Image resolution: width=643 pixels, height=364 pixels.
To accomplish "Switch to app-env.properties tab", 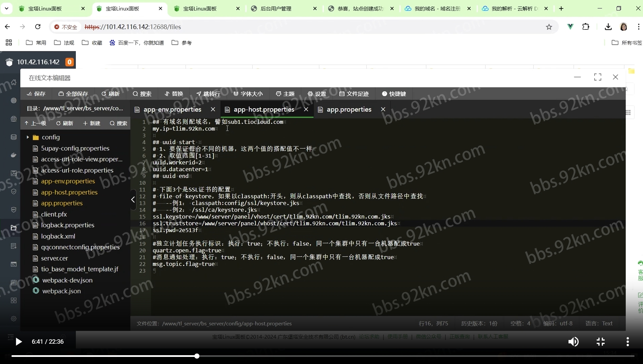I will (172, 109).
